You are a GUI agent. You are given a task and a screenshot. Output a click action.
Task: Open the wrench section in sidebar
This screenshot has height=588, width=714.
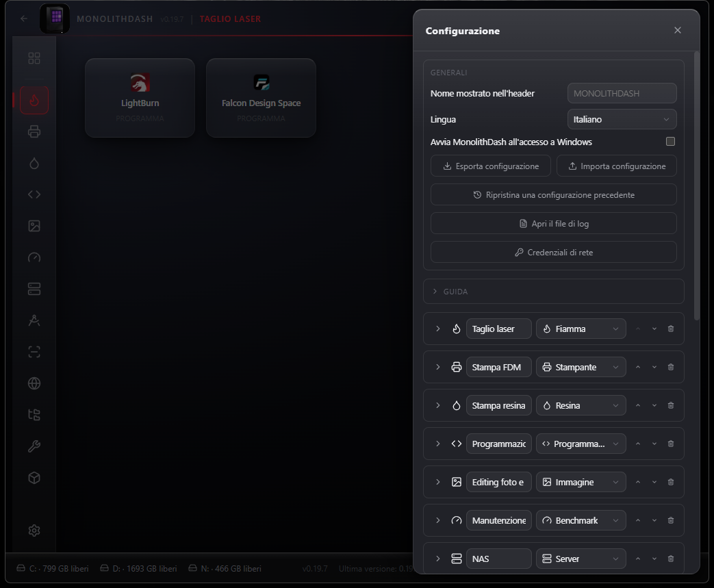click(34, 446)
